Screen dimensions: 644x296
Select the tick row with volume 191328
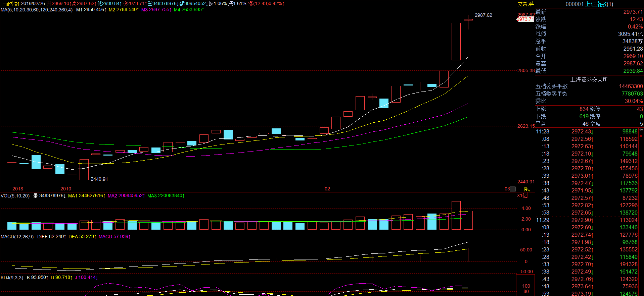[587, 264]
